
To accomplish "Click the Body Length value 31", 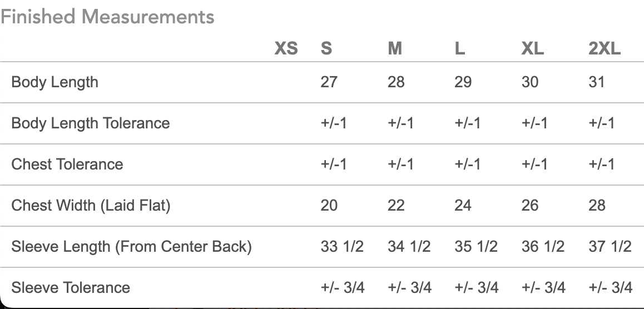I will click(596, 82).
